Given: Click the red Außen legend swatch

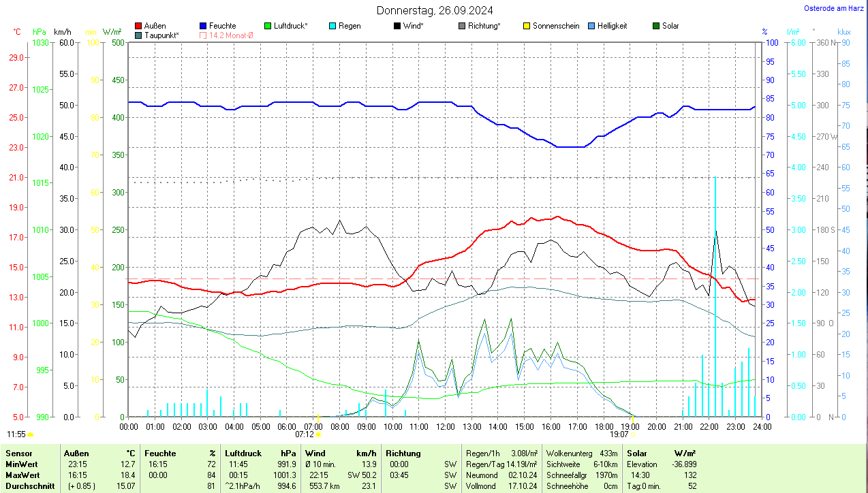Looking at the screenshot, I should (x=139, y=26).
